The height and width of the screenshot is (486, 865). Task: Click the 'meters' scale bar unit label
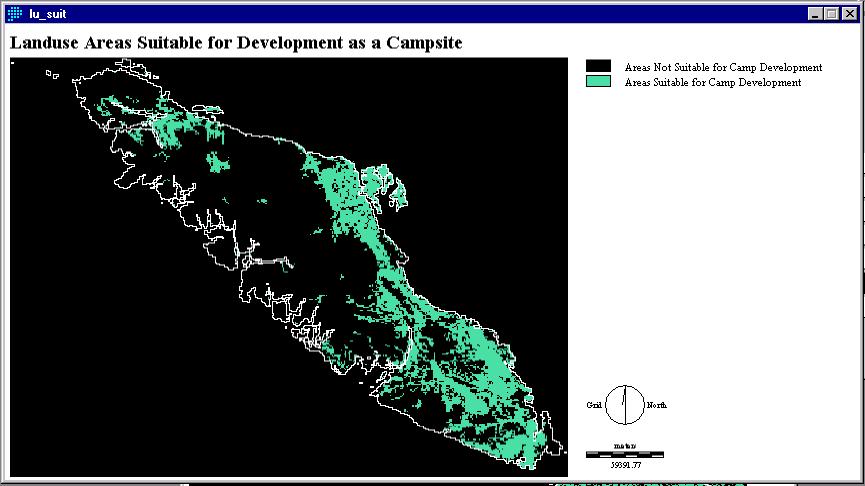(625, 445)
